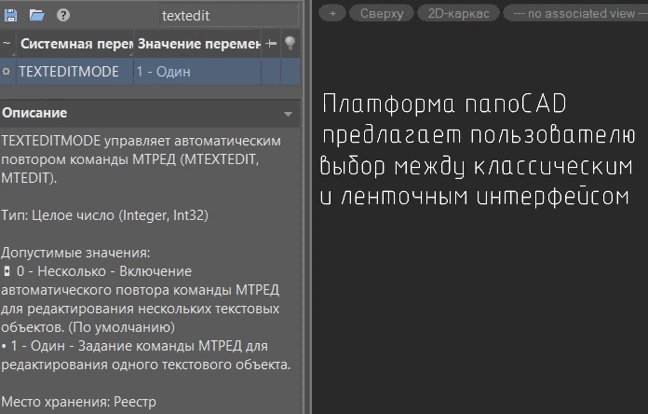Open the folder icon to load file
The image size is (648, 414).
(x=37, y=16)
